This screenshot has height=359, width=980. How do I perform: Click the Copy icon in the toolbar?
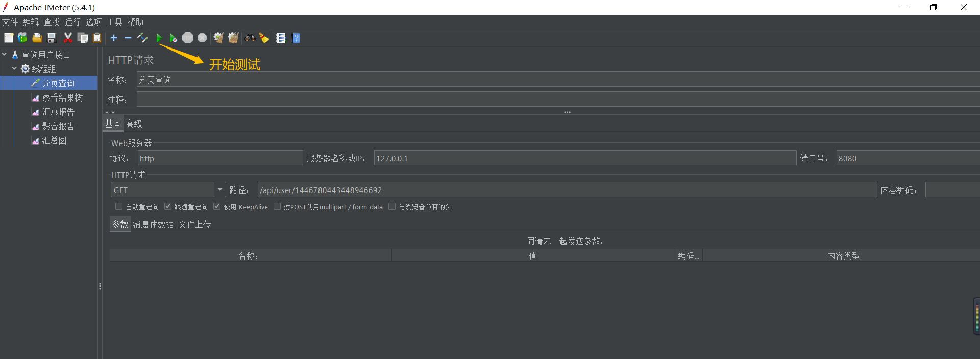(83, 38)
